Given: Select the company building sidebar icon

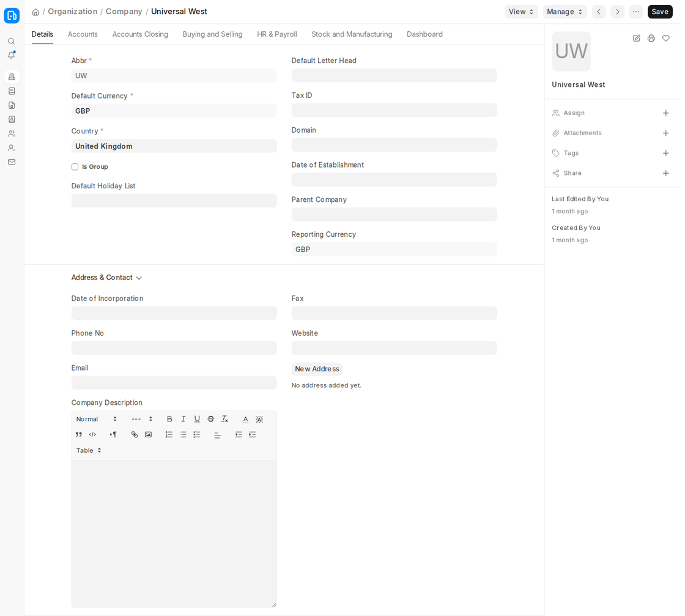Looking at the screenshot, I should coord(12,77).
